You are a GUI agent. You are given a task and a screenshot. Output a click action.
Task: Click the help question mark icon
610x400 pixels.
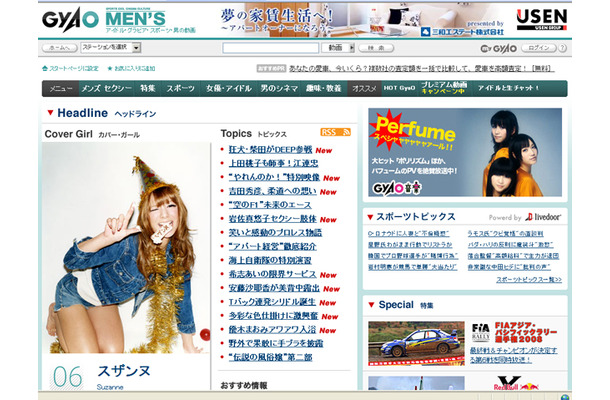(562, 48)
